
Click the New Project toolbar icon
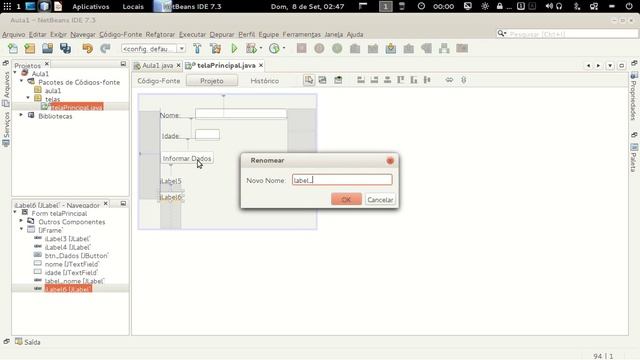tap(30, 49)
